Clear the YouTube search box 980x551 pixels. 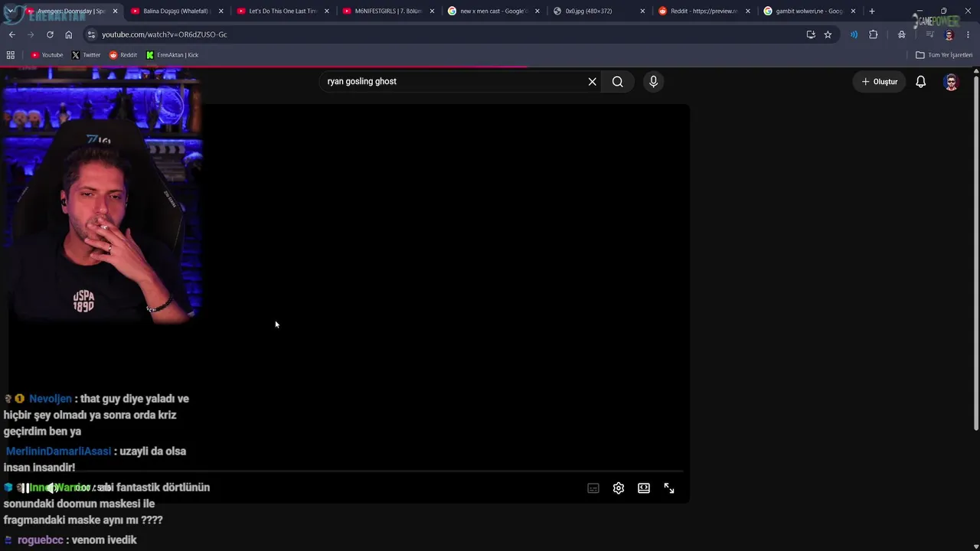(x=592, y=81)
